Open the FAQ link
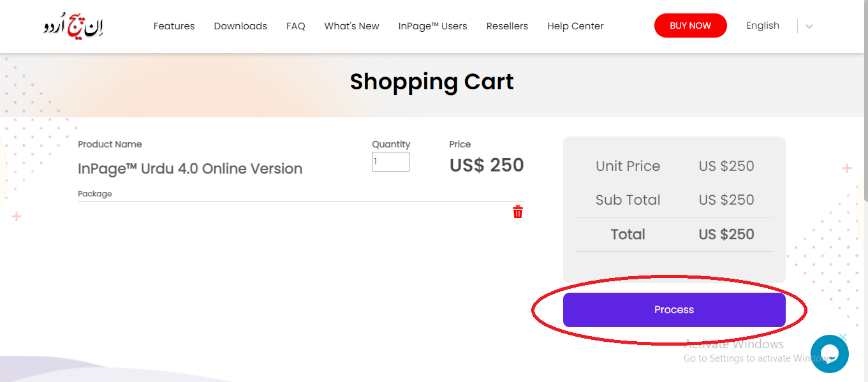Image resolution: width=868 pixels, height=382 pixels. (296, 26)
